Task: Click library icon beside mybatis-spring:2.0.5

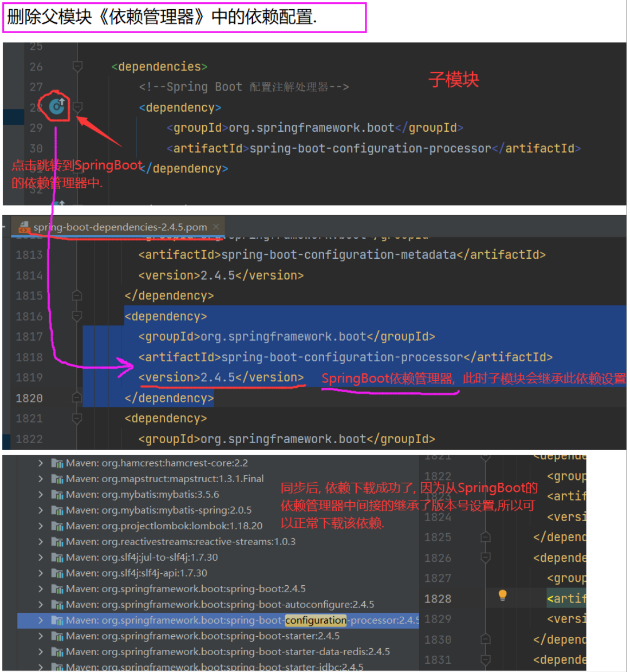Action: (57, 510)
